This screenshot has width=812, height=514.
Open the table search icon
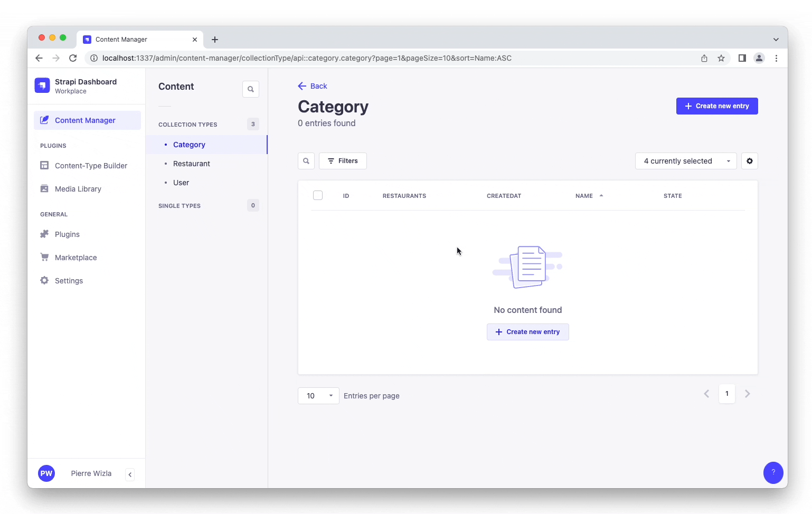[x=306, y=161]
